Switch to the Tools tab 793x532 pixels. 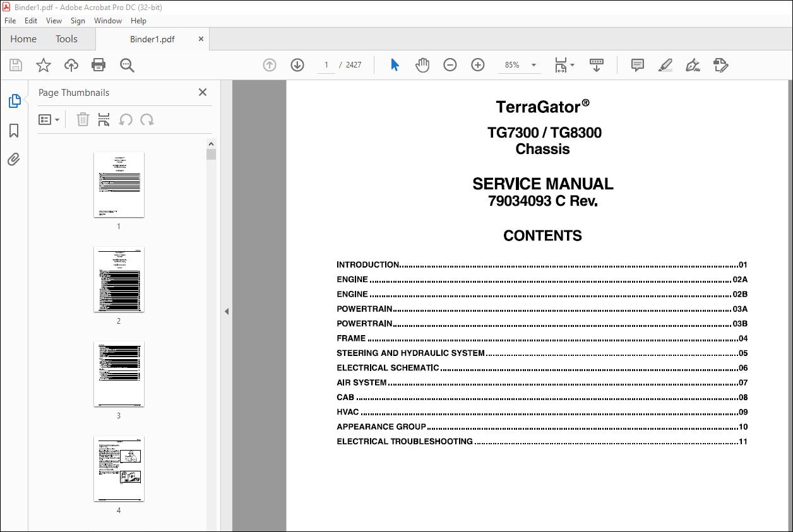66,38
